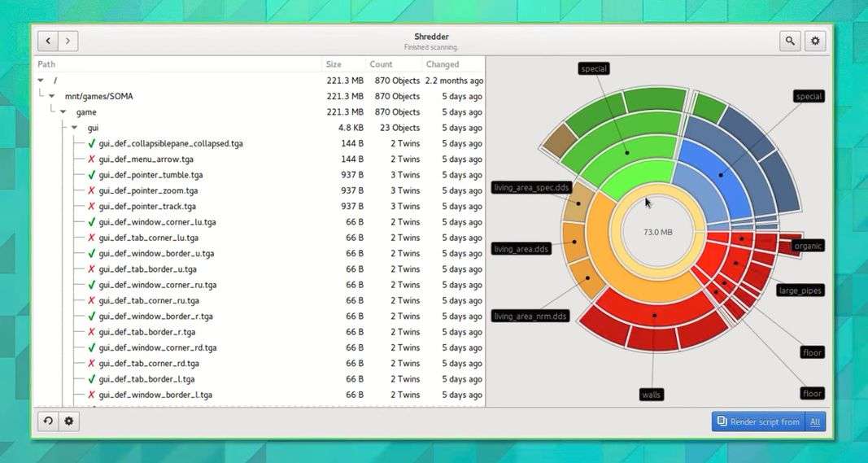Open the bottom-left gear options button
868x463 pixels.
pos(68,421)
